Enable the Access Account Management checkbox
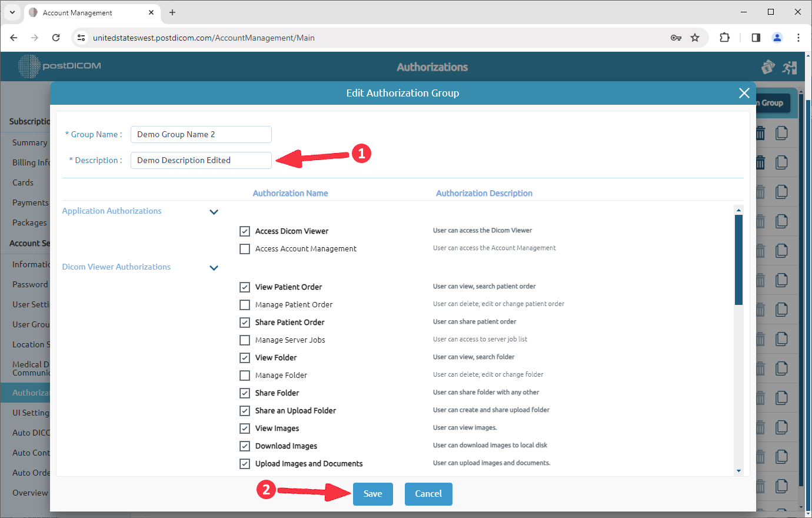812x518 pixels. tap(245, 249)
